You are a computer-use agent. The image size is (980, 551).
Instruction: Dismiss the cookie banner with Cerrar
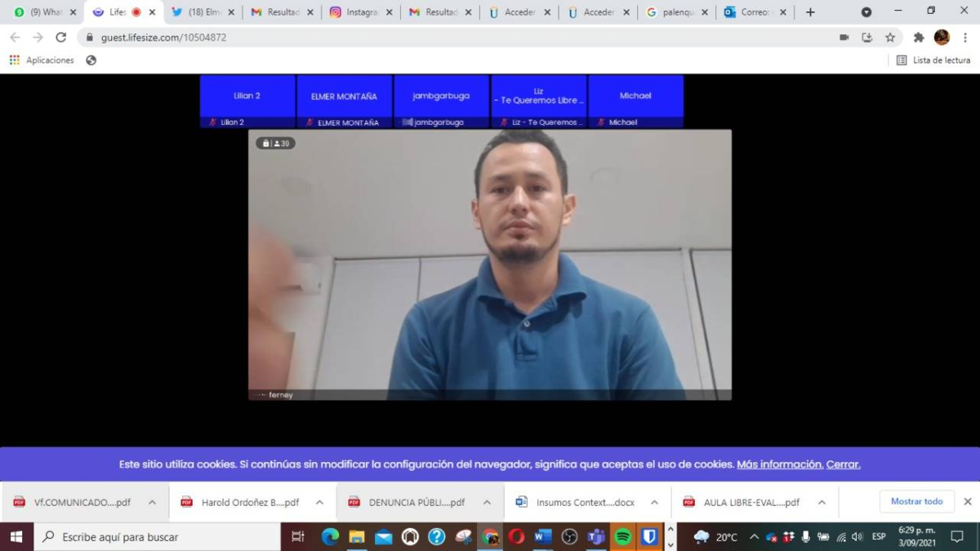[x=843, y=464]
